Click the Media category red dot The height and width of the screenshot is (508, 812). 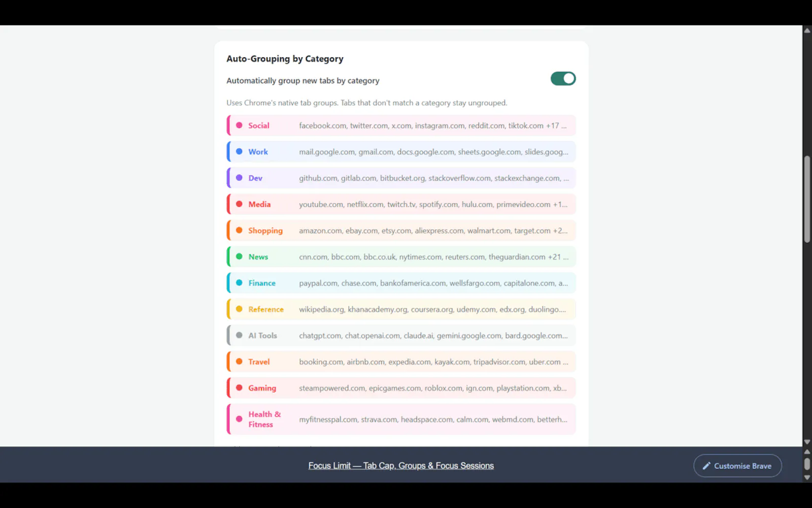coord(239,204)
